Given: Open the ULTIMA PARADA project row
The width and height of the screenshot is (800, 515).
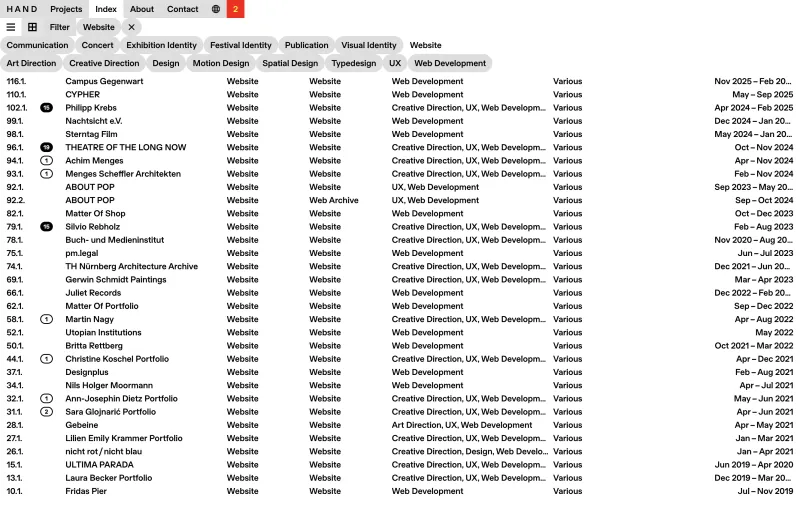Looking at the screenshot, I should [x=399, y=465].
